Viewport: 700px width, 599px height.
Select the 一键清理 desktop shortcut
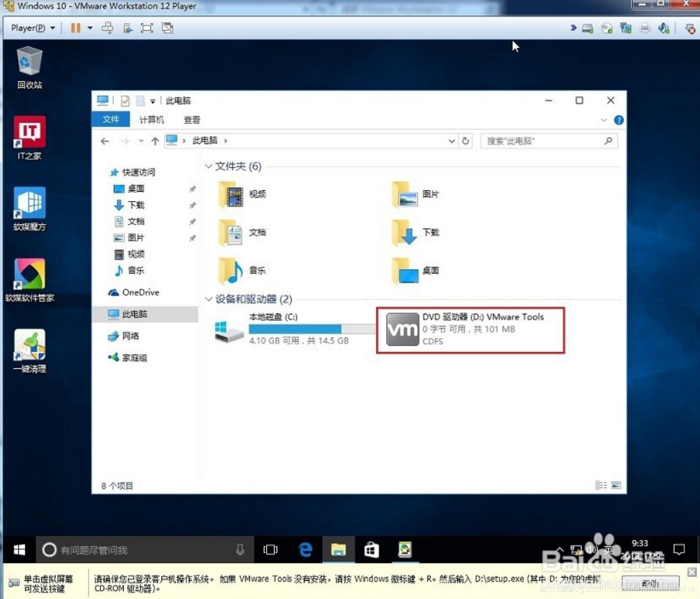(x=30, y=351)
